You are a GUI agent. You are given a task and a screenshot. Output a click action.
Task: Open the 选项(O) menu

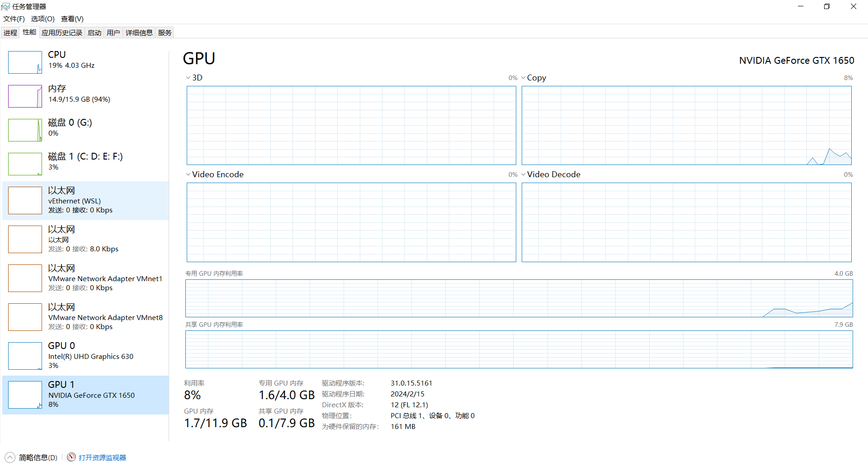tap(42, 19)
